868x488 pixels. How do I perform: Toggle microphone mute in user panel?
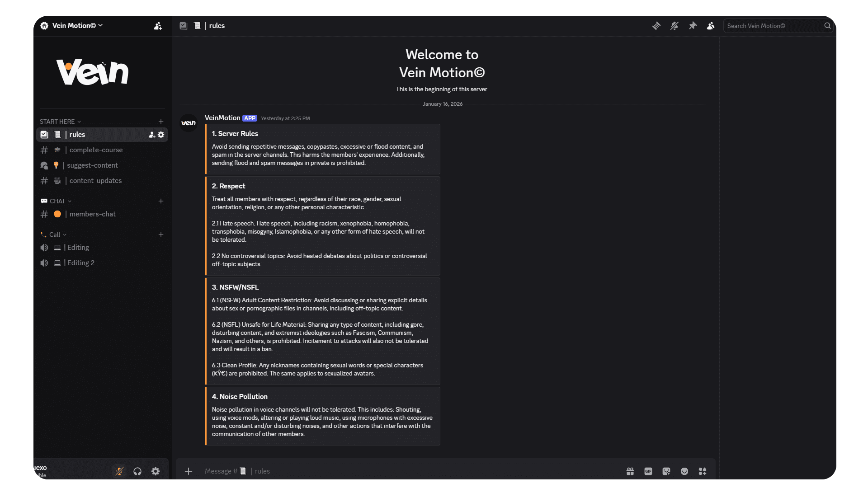119,471
